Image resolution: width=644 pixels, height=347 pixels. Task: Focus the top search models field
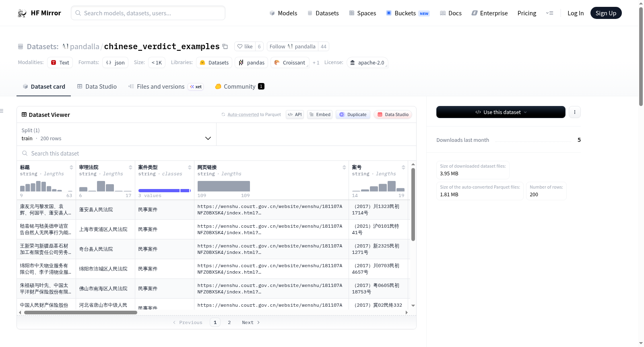[x=148, y=13]
